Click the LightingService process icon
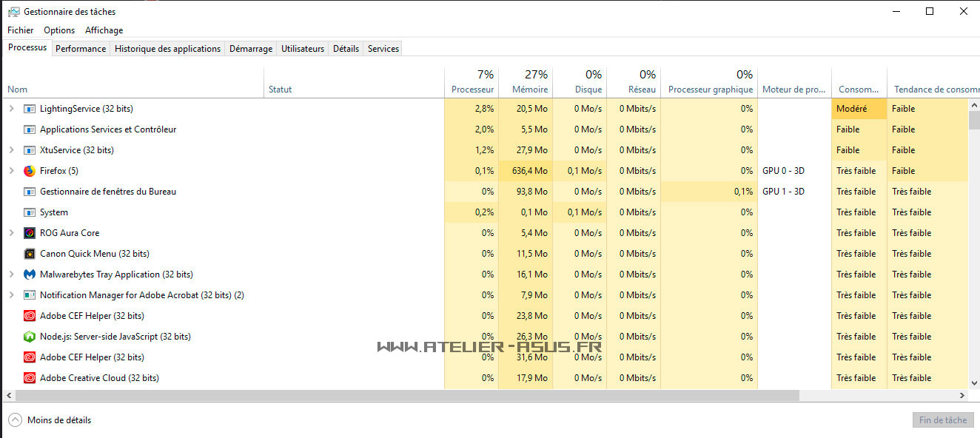Image resolution: width=980 pixels, height=438 pixels. (30, 109)
